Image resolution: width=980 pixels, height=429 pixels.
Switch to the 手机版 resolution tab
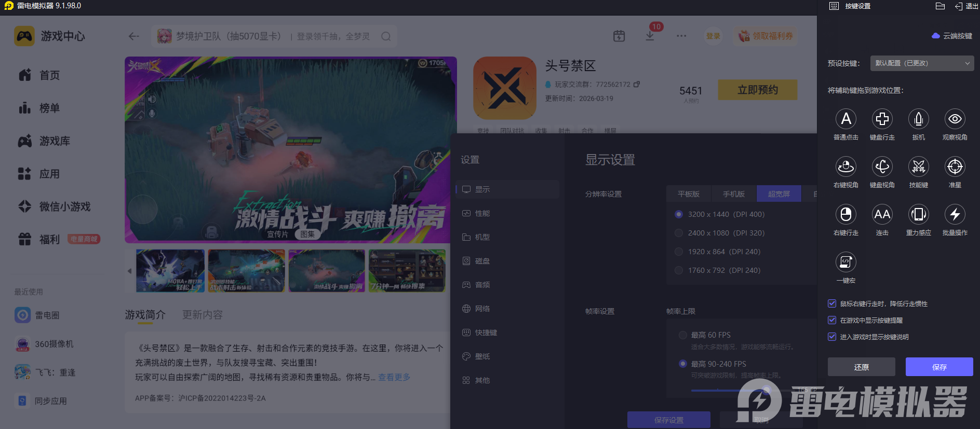[x=733, y=194]
